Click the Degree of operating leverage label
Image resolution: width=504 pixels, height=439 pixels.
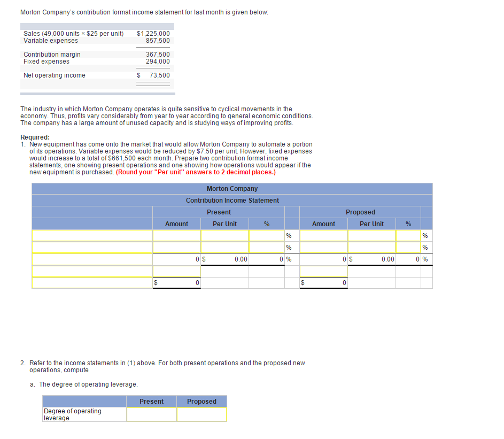coord(72,414)
